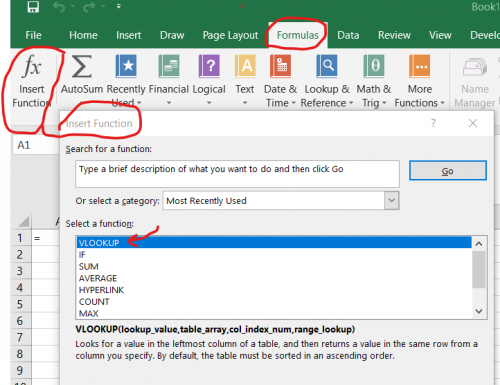Select SUM in the function list
Screen dimensions: 500x385
click(274, 266)
